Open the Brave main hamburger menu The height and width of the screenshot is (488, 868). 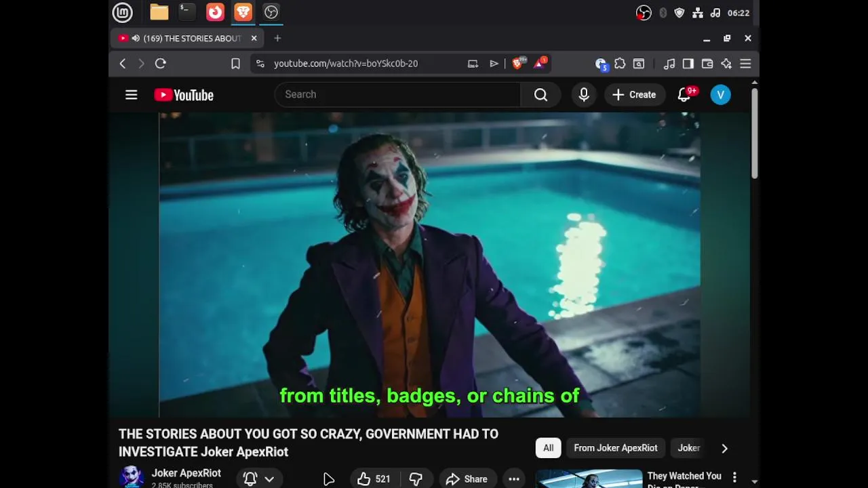pos(745,64)
